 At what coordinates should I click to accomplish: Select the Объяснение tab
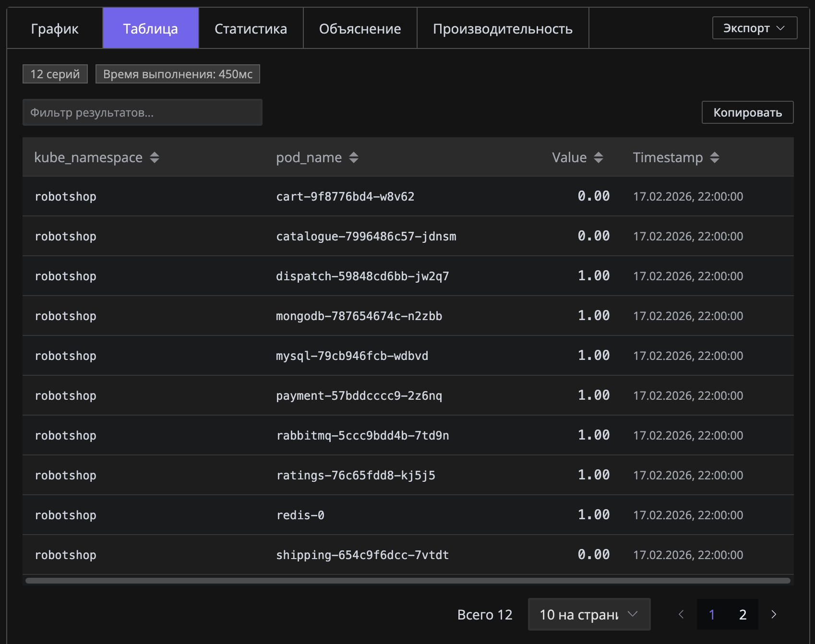click(360, 29)
